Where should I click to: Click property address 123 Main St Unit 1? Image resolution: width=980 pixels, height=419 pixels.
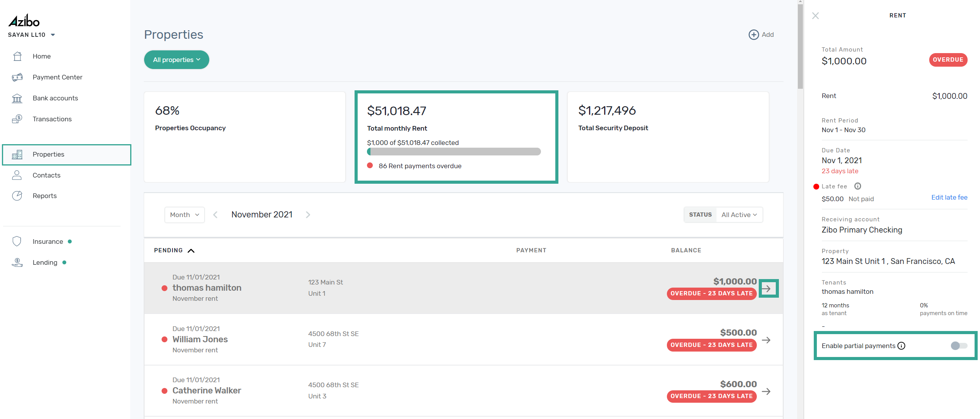pyautogui.click(x=888, y=261)
